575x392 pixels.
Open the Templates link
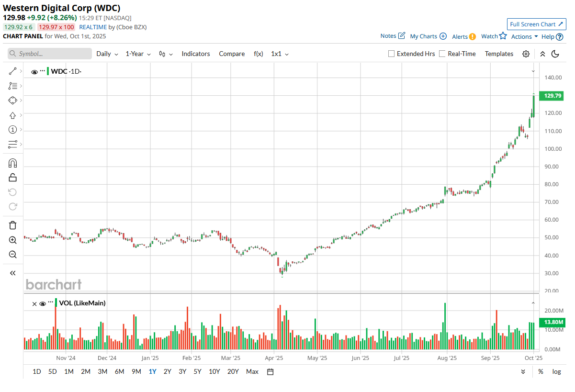click(x=499, y=54)
